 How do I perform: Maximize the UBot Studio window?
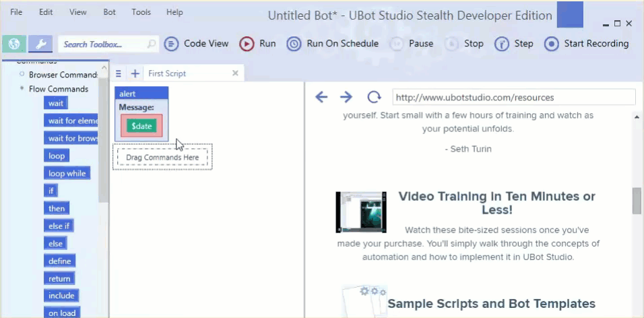pos(617,24)
